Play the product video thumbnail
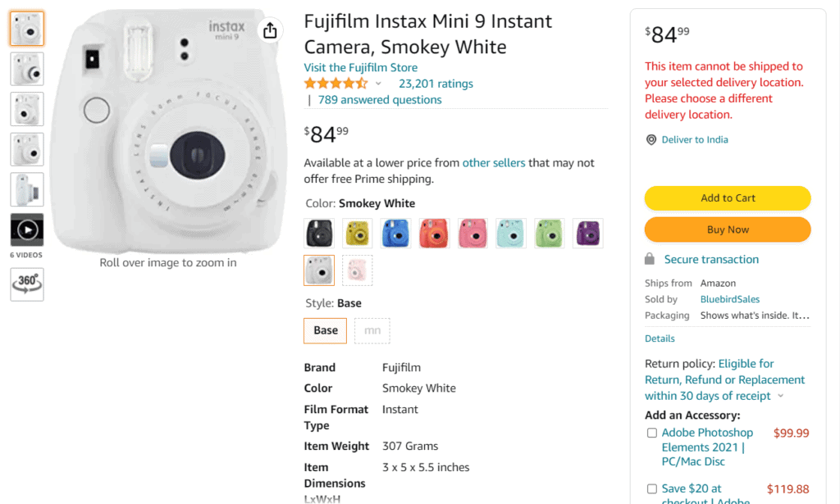This screenshot has width=840, height=504. click(27, 229)
